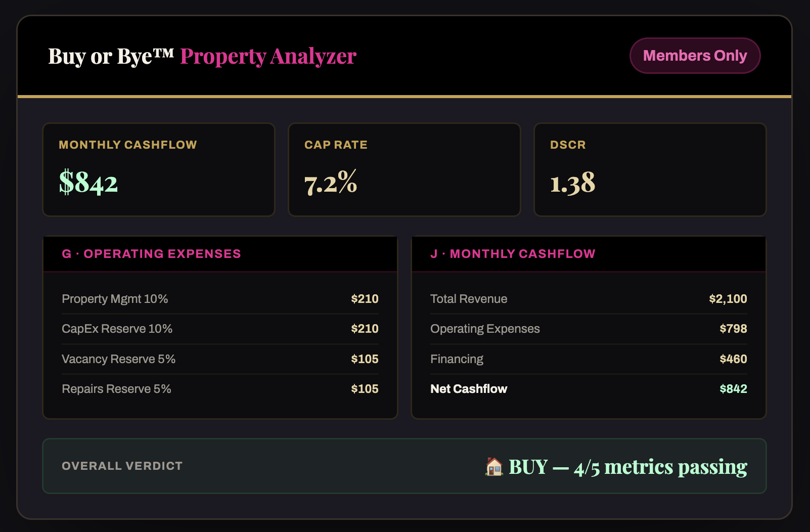Viewport: 810px width, 532px height.
Task: Click the Vacancy Reserve $105 value
Action: coord(365,359)
